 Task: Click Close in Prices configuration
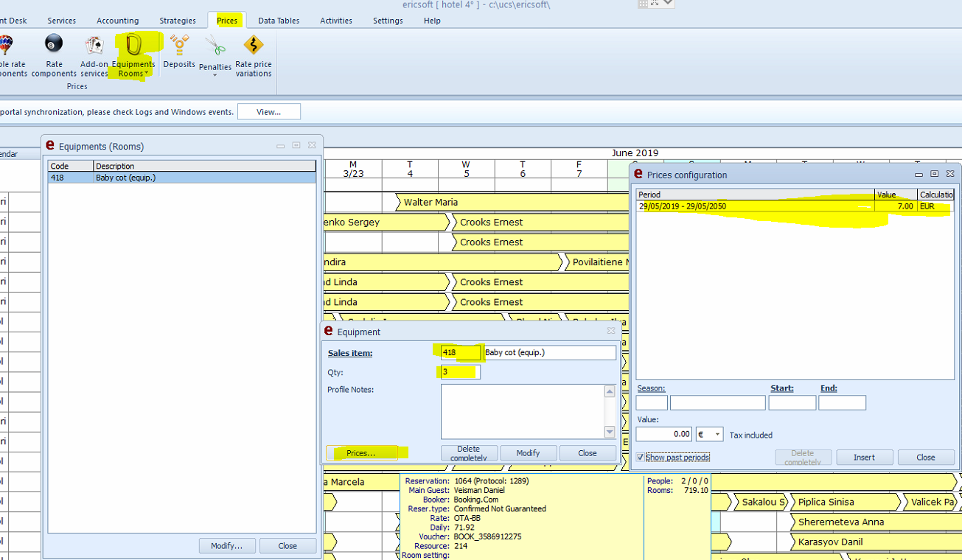[x=926, y=458]
